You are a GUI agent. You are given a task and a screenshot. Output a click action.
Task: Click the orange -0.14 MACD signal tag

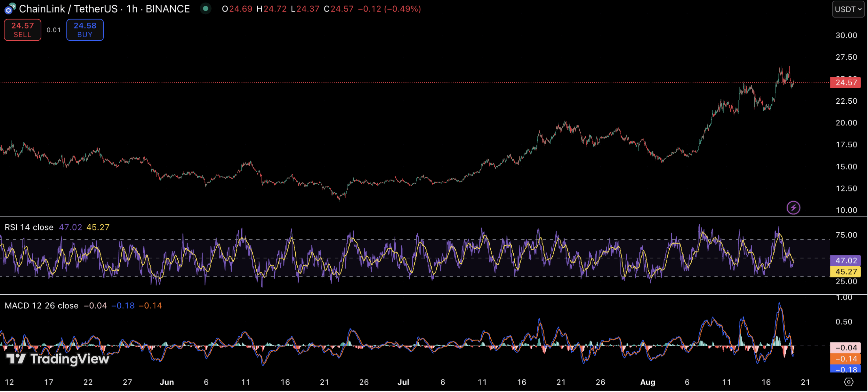tap(845, 359)
